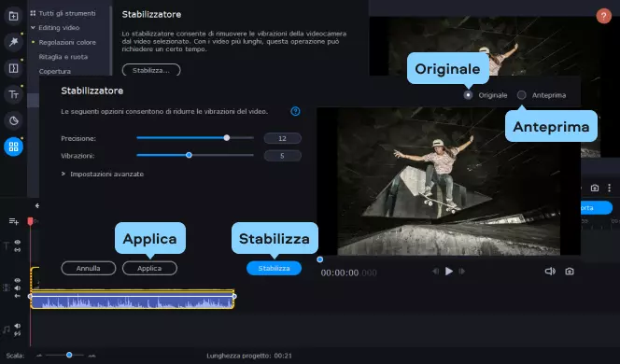Click the video track filmstrip icon
The height and width of the screenshot is (364, 620).
(x=6, y=287)
